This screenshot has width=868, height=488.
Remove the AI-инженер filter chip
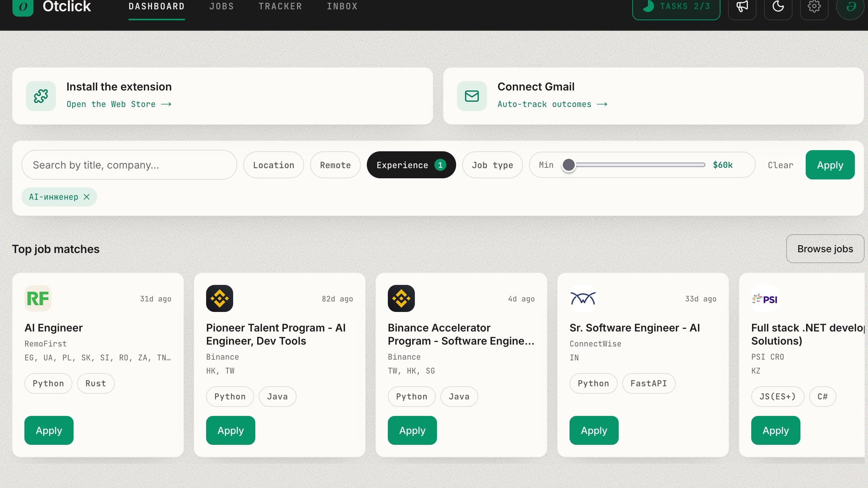pyautogui.click(x=87, y=197)
